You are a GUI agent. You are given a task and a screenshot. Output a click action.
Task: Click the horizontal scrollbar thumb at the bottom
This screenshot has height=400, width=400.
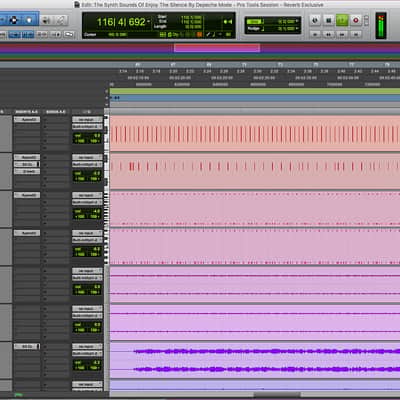[277, 395]
